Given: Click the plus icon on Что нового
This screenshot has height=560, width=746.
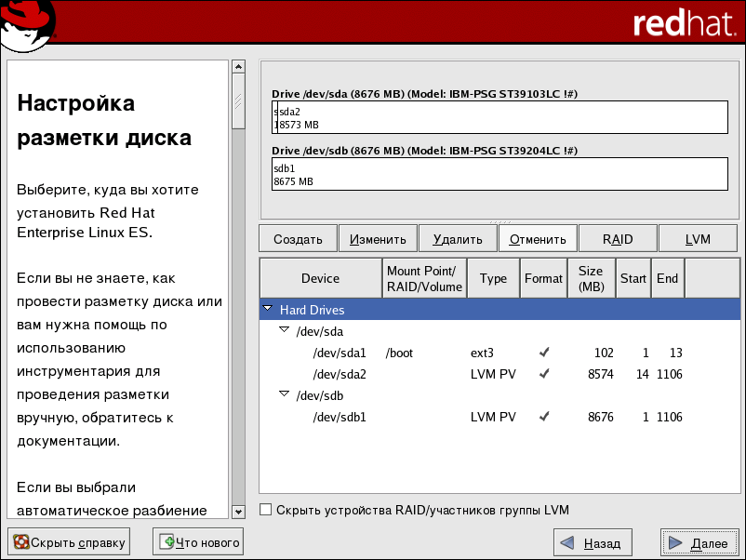Looking at the screenshot, I should point(167,541).
